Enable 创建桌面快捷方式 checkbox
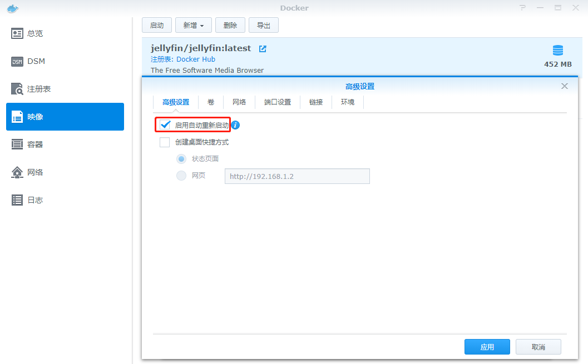The width and height of the screenshot is (588, 364). [165, 142]
